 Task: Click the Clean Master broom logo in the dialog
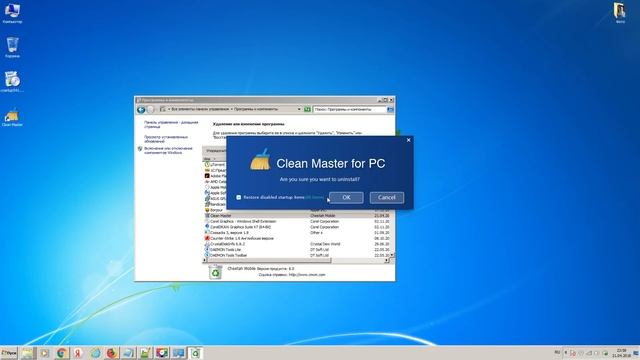pos(260,160)
